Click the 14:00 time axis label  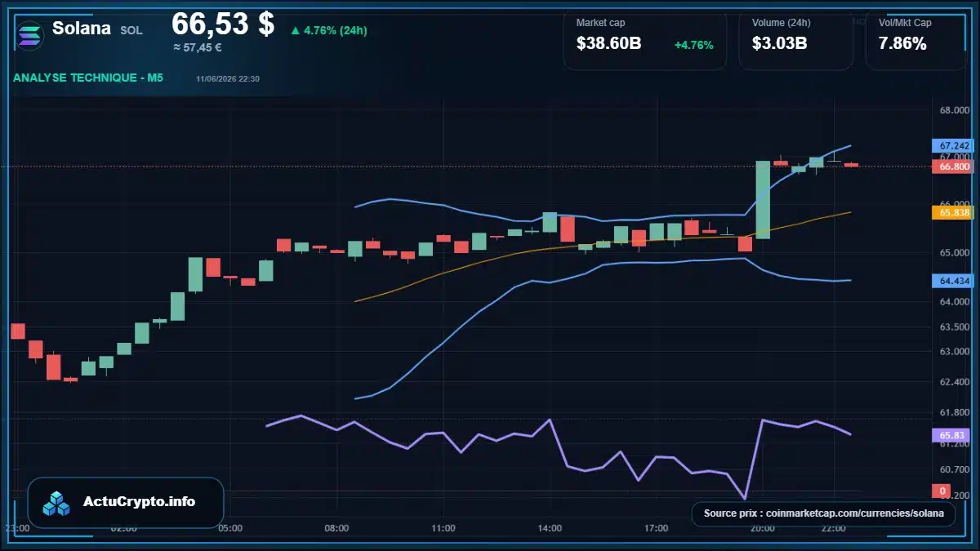(550, 528)
